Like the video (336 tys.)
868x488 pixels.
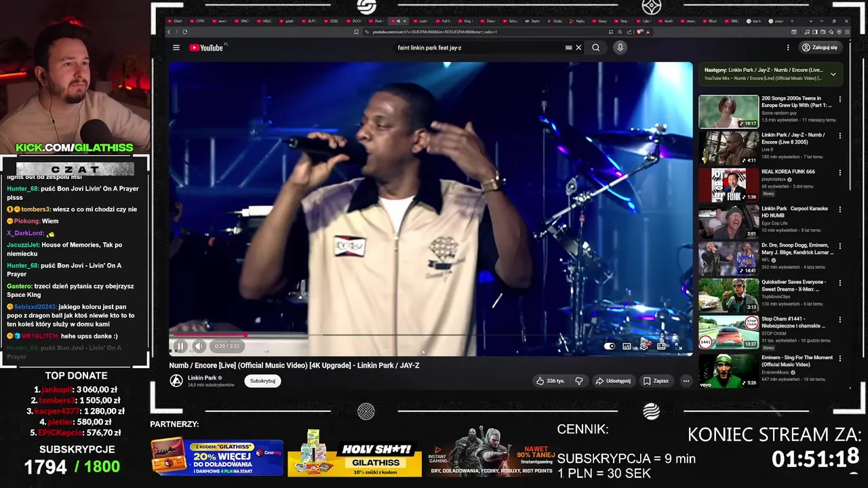pyautogui.click(x=551, y=381)
